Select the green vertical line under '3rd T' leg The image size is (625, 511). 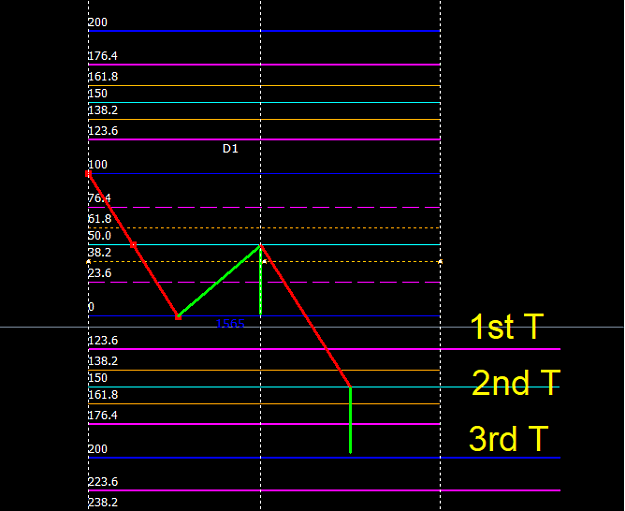point(350,420)
